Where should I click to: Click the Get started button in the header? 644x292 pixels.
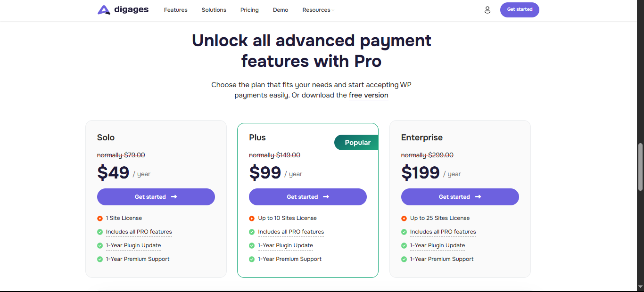(x=520, y=9)
